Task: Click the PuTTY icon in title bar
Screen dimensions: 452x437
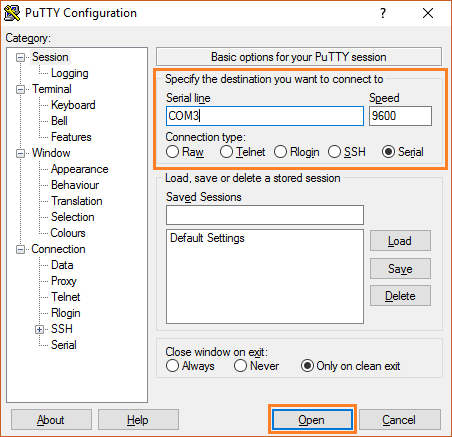Action: pos(12,13)
